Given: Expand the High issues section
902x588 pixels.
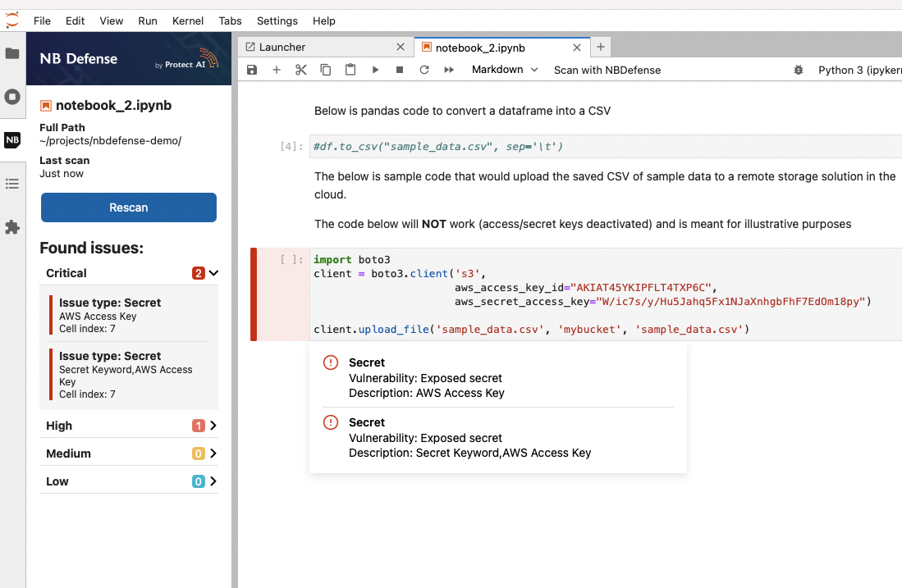Looking at the screenshot, I should click(x=213, y=426).
